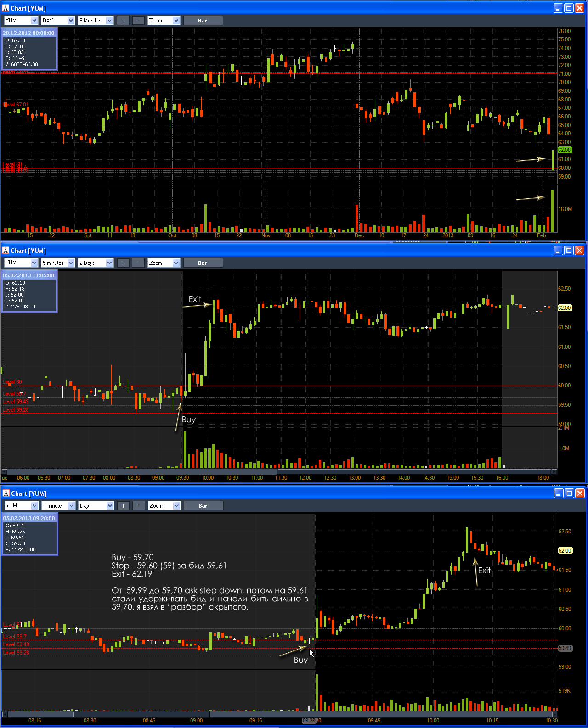Click the minus button in the 5 minutes chart toolbar
The width and height of the screenshot is (588, 728).
coord(138,263)
